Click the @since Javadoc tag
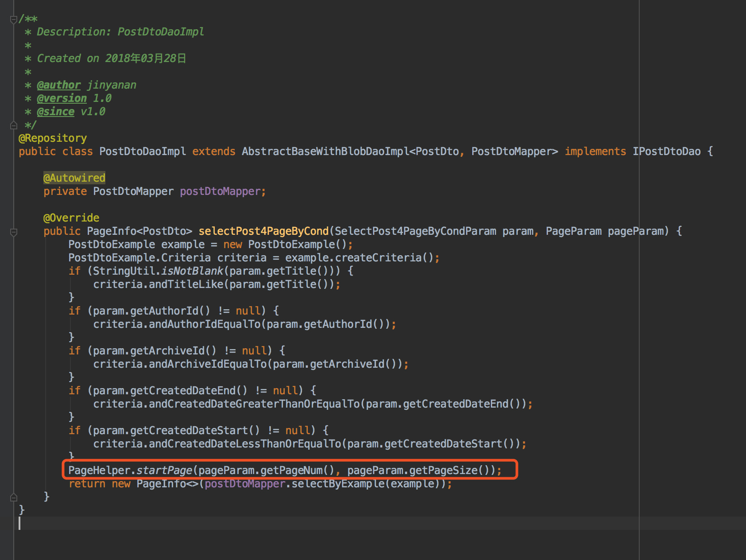Image resolution: width=746 pixels, height=560 pixels. 55,112
